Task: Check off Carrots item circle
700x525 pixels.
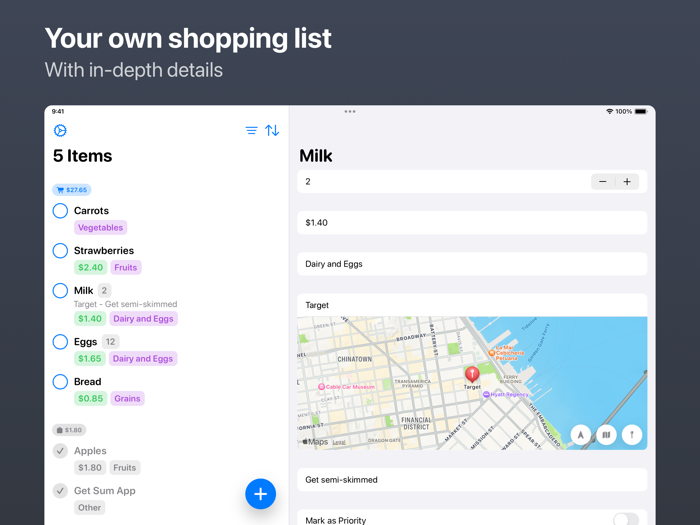Action: (x=60, y=211)
